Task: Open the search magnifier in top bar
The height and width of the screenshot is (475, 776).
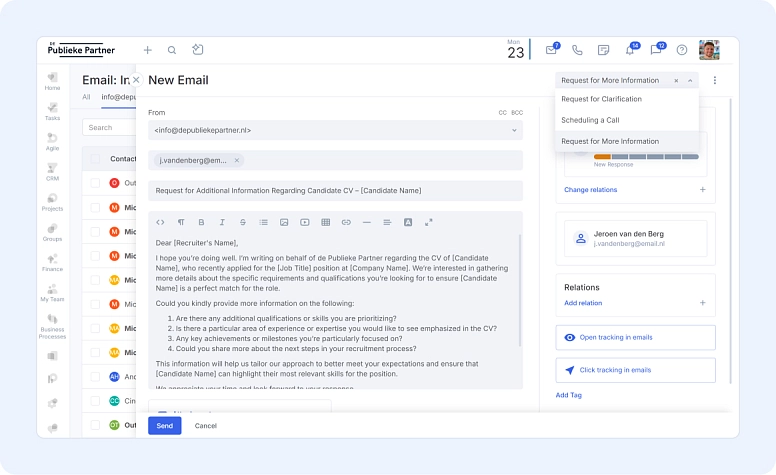Action: pos(172,50)
